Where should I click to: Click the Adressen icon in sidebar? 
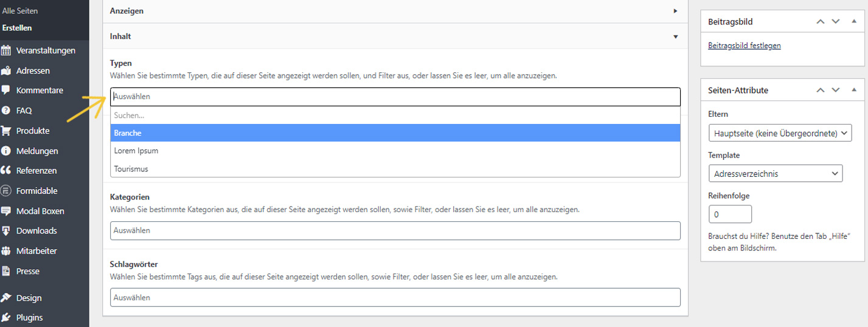click(7, 71)
